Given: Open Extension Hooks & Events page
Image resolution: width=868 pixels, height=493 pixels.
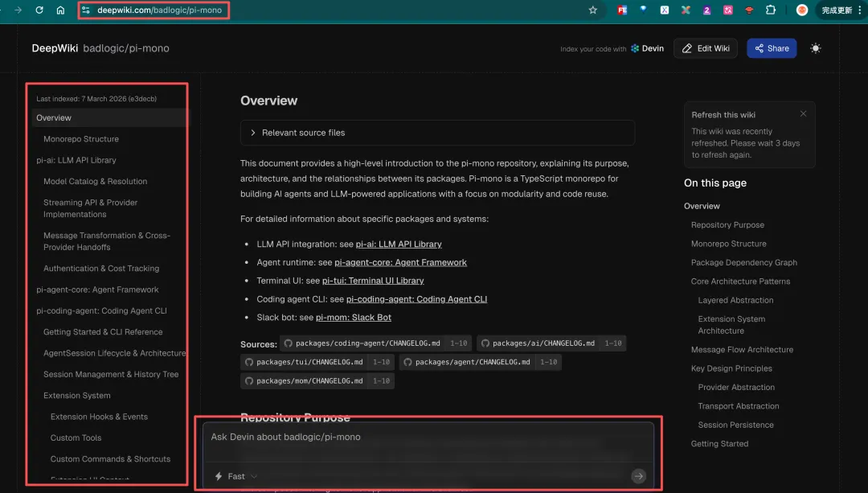Looking at the screenshot, I should 99,417.
